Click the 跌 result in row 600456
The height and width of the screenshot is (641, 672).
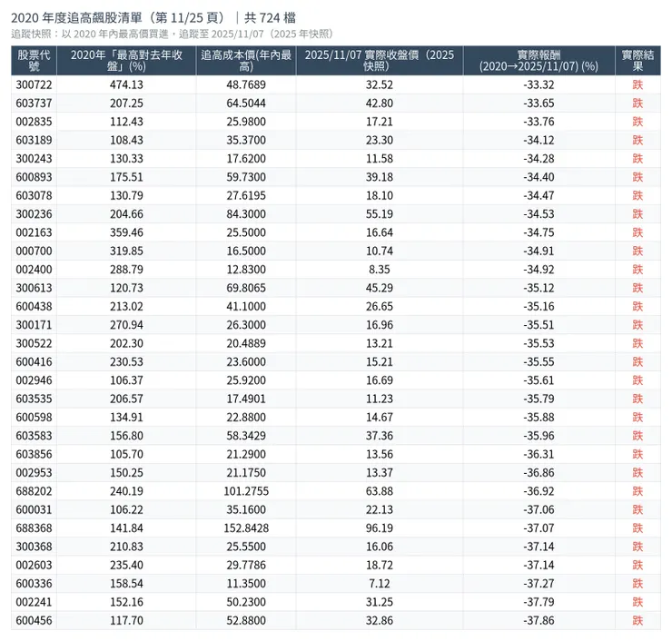pos(637,620)
